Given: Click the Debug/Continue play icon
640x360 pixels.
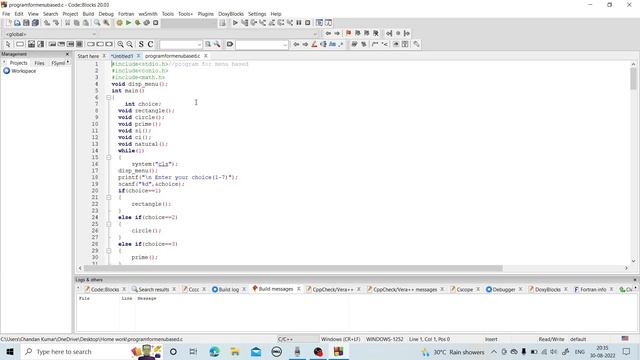Looking at the screenshot, I should click(x=235, y=23).
